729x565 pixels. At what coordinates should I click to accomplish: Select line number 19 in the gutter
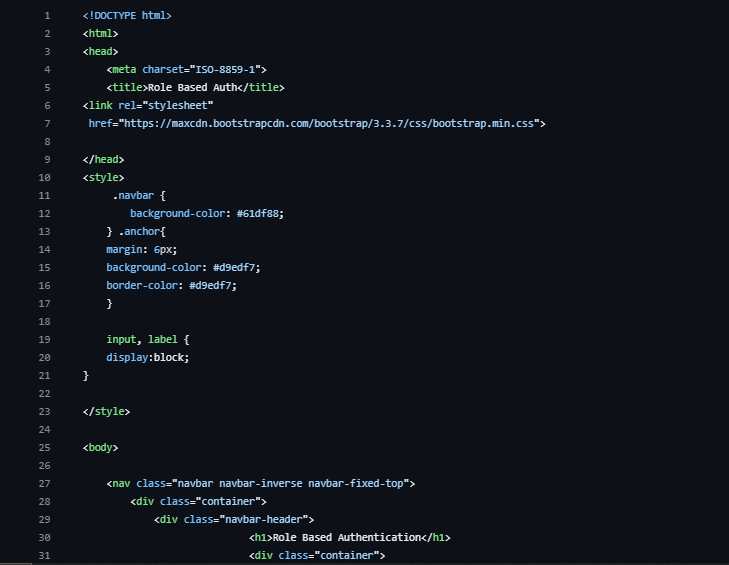click(x=45, y=340)
